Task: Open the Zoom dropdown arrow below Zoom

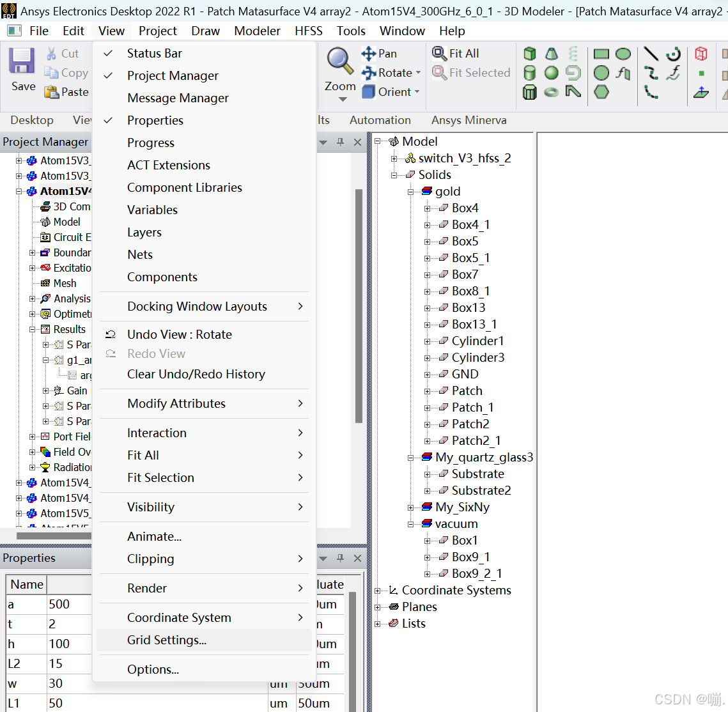Action: tap(343, 99)
